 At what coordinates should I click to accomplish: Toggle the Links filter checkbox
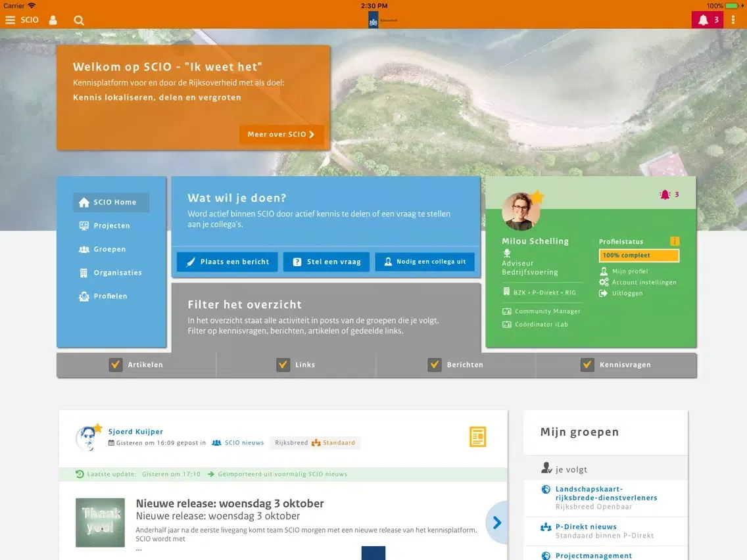point(283,365)
